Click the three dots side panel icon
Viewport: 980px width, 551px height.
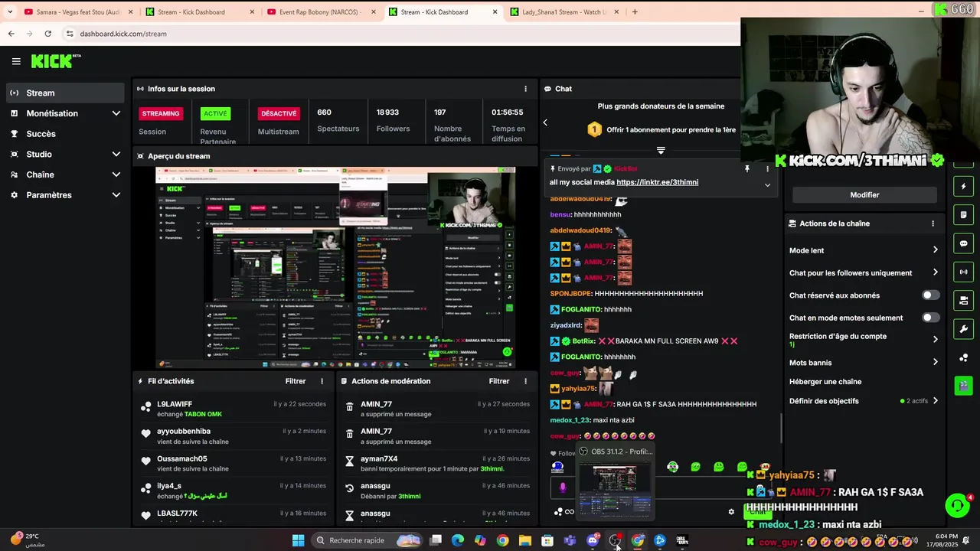963,357
